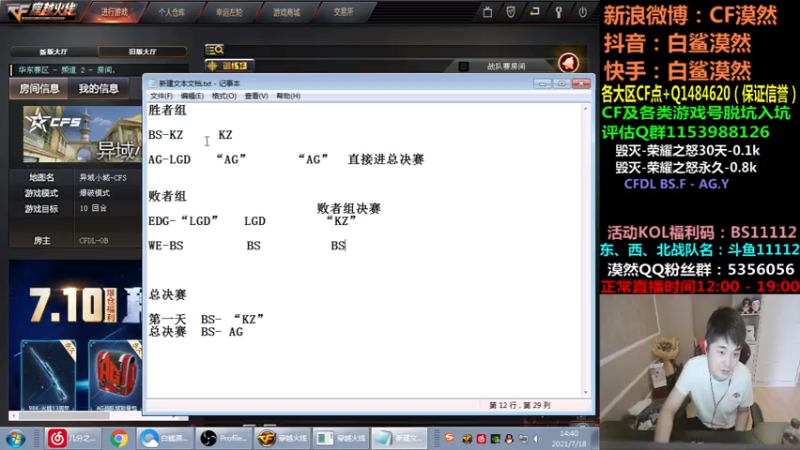Open Notepad 帮助(H) menu

pos(288,96)
